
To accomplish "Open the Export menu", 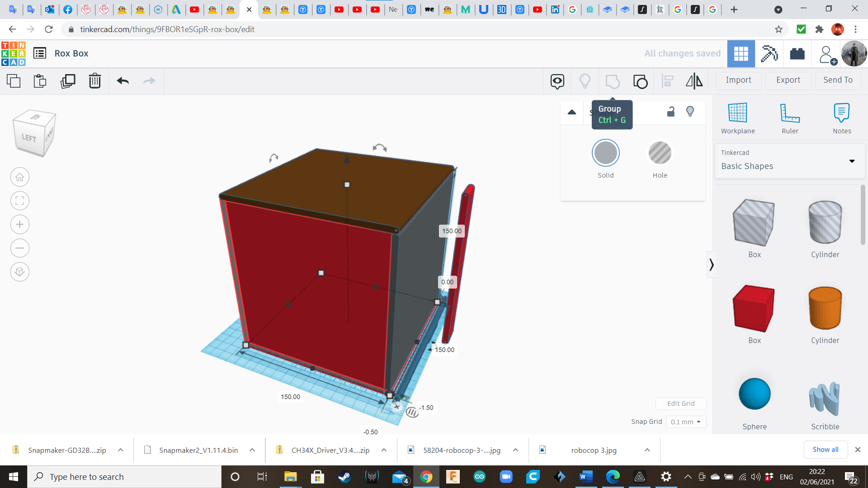I will coord(788,80).
